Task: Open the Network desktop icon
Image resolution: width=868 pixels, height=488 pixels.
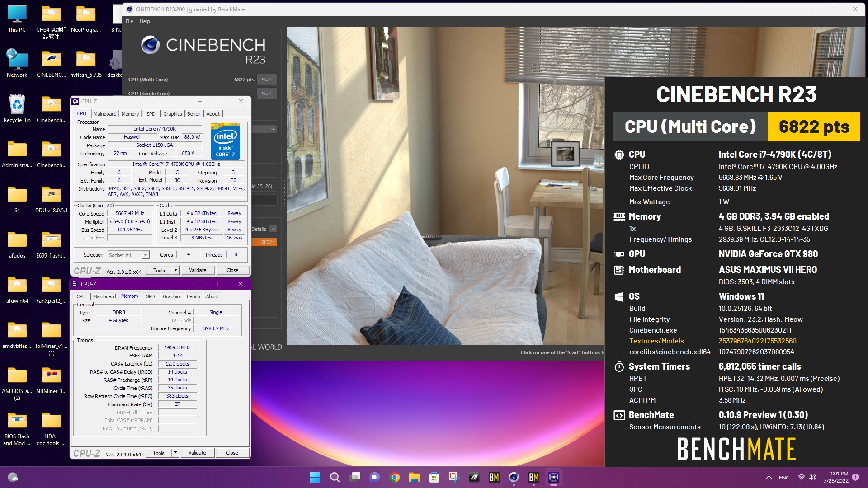Action: coord(17,63)
